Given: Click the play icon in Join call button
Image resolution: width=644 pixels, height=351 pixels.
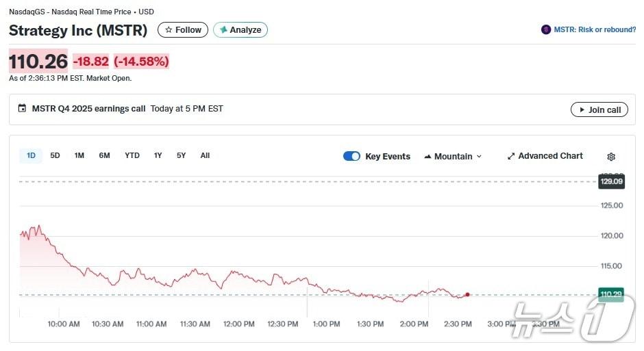Looking at the screenshot, I should [x=582, y=110].
